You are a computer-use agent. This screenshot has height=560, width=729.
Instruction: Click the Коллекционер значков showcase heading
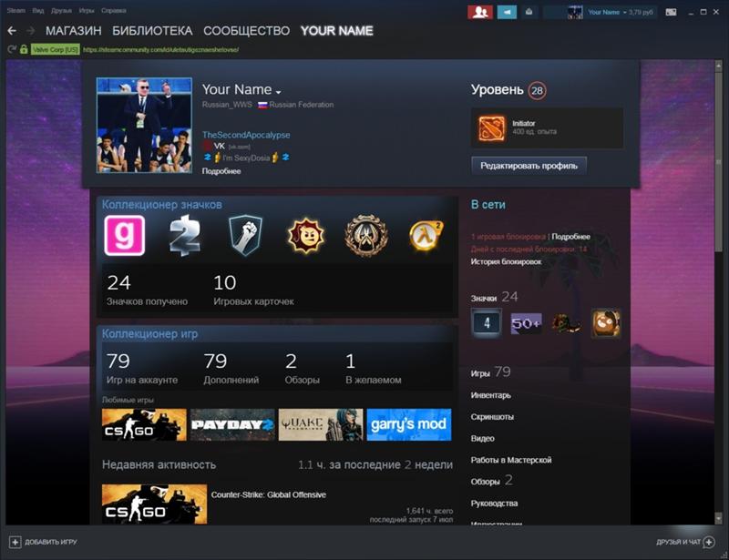pyautogui.click(x=162, y=205)
